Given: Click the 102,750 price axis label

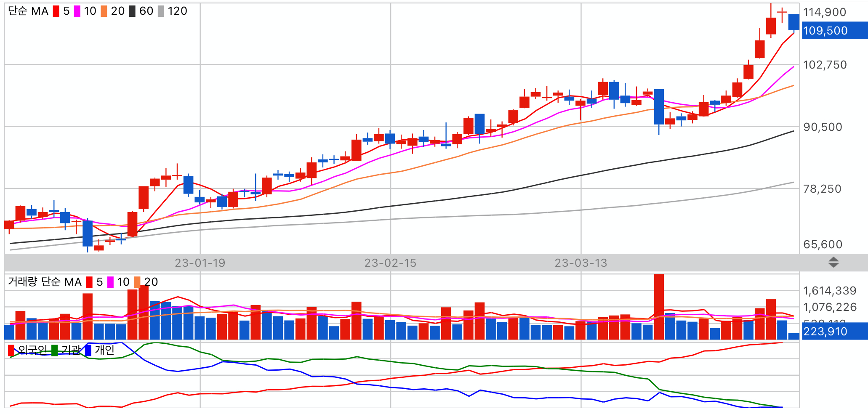Looking at the screenshot, I should pyautogui.click(x=825, y=65).
